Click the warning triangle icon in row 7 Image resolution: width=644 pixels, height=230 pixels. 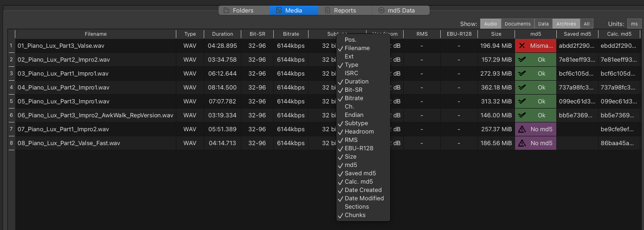pyautogui.click(x=522, y=129)
